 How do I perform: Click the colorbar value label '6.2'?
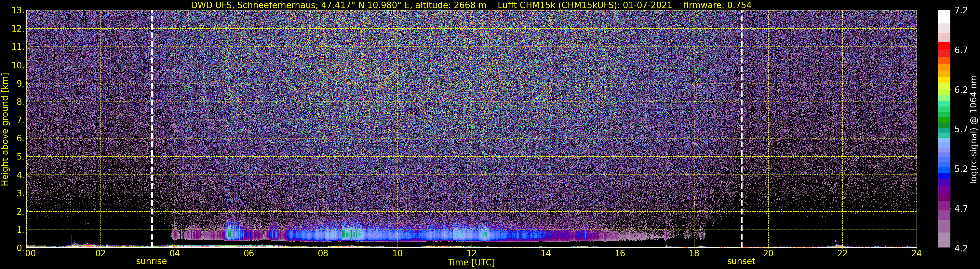961,90
